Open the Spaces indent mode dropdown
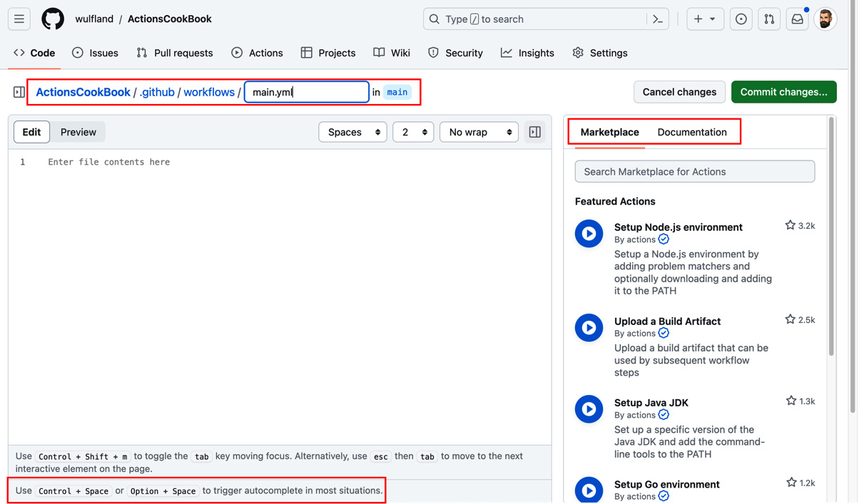The height and width of the screenshot is (504, 859). click(x=352, y=132)
